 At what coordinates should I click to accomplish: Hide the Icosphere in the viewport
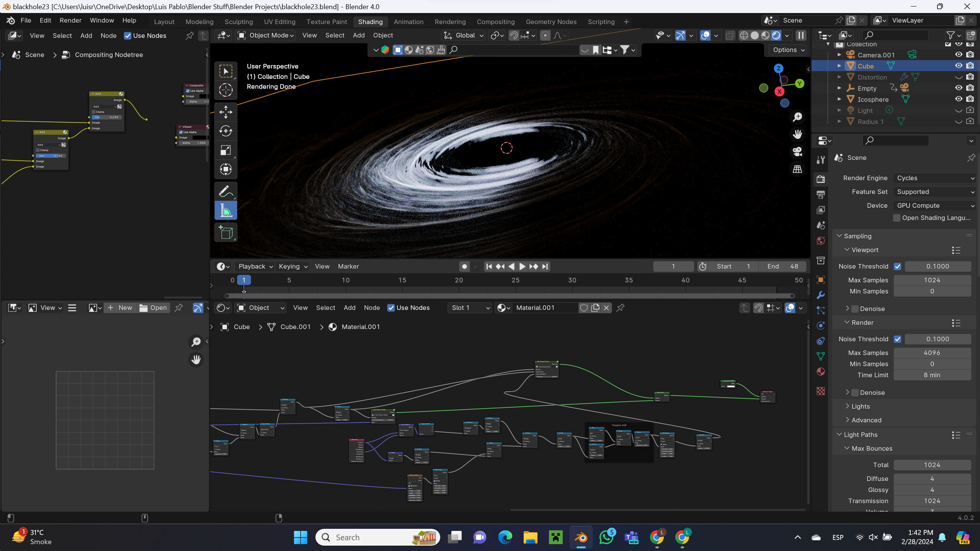(959, 99)
